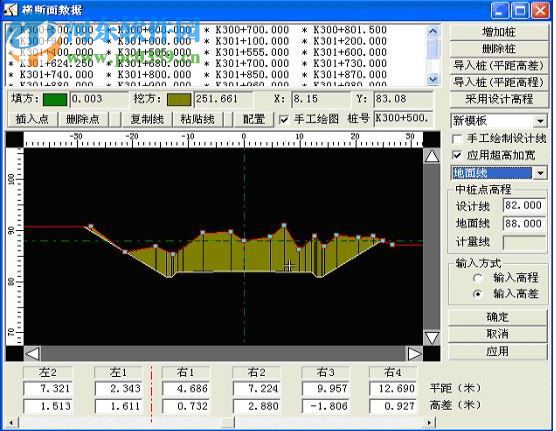Click the 右3 column header
Image resolution: width=556 pixels, height=431 pixels.
[326, 373]
